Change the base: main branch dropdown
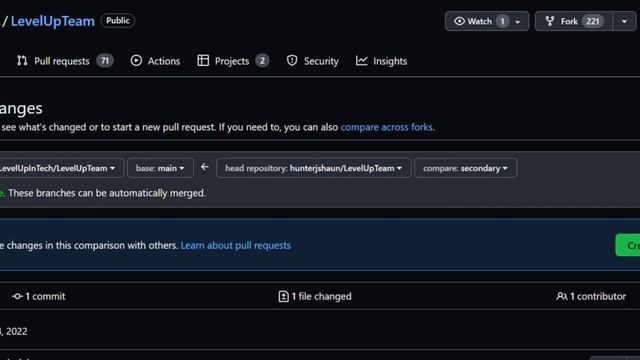 click(x=160, y=168)
